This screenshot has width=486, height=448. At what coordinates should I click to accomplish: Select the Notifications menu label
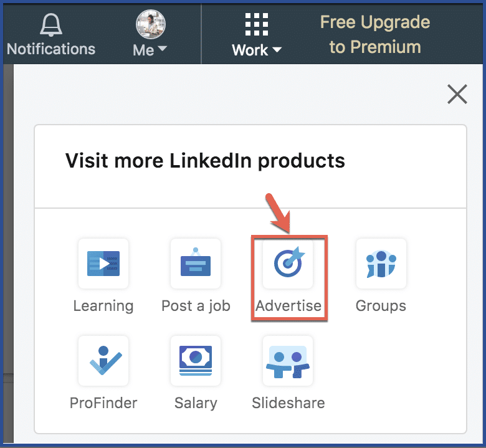point(51,49)
